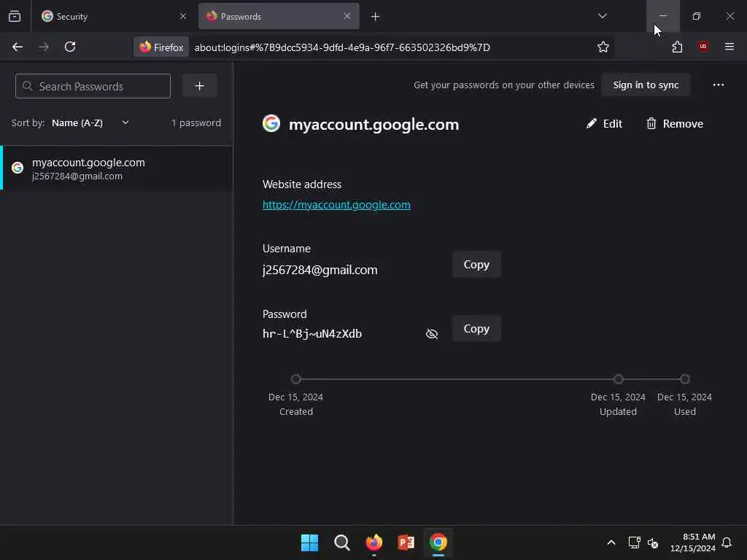This screenshot has height=560, width=747.
Task: Click the Firefox identity badge
Action: click(161, 47)
